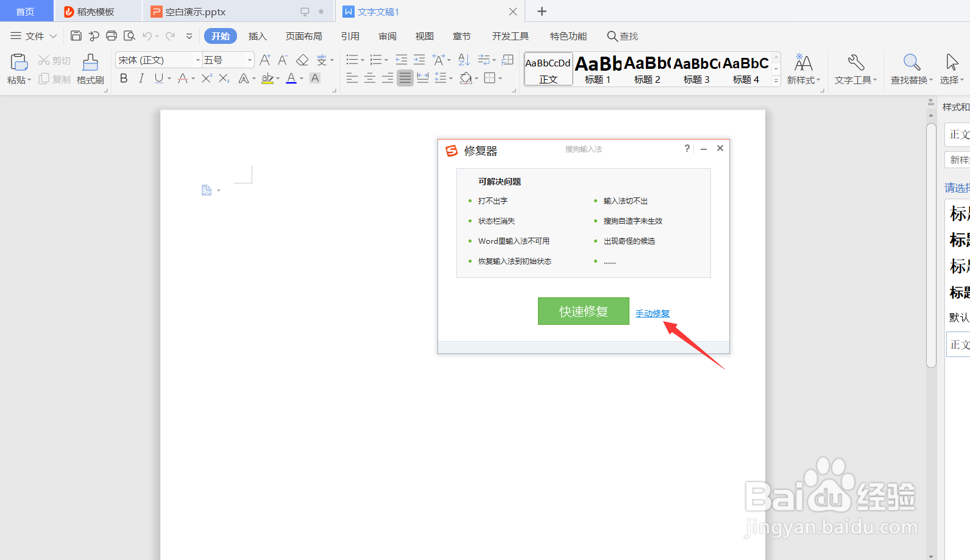
Task: Click the font color A red underline
Action: 291,78
